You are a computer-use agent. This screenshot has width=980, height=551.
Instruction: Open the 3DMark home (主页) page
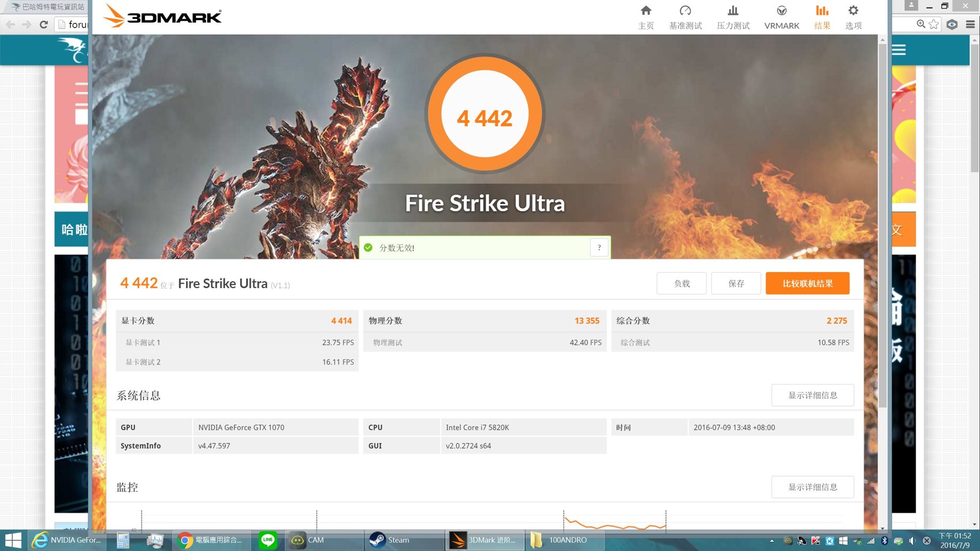click(646, 17)
